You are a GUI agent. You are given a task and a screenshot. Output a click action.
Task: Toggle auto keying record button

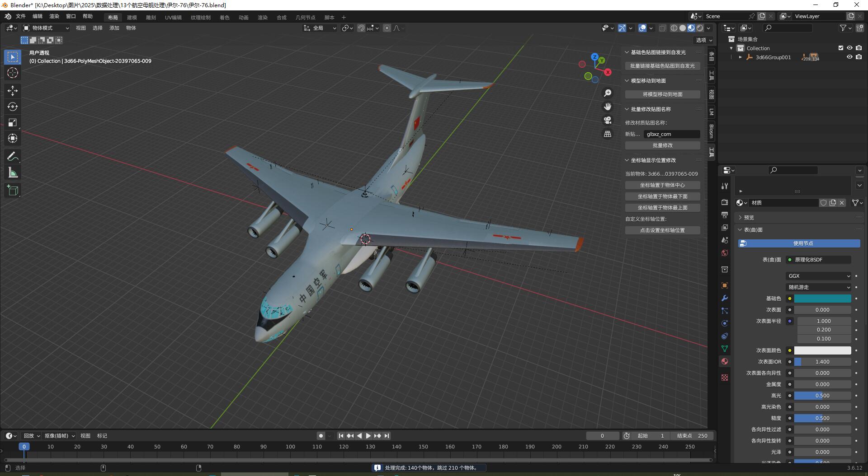321,436
